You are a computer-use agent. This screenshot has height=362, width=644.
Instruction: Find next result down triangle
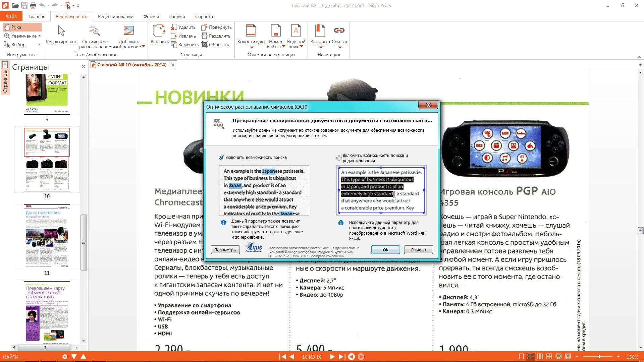(x=74, y=357)
